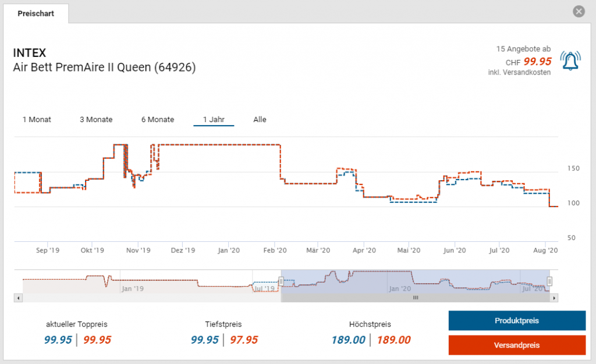Viewport: 596px width, 364px height.
Task: Toggle the Produktpreis series
Action: pyautogui.click(x=517, y=320)
